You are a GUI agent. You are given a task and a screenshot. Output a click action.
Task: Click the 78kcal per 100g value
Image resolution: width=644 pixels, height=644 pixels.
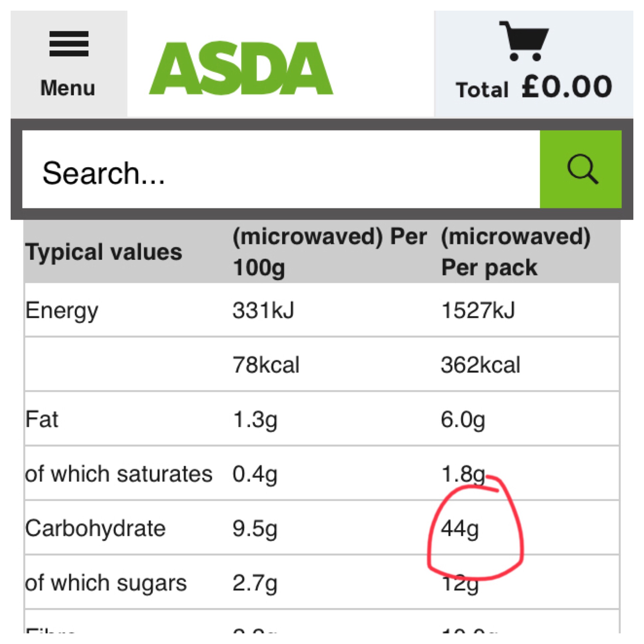(266, 364)
